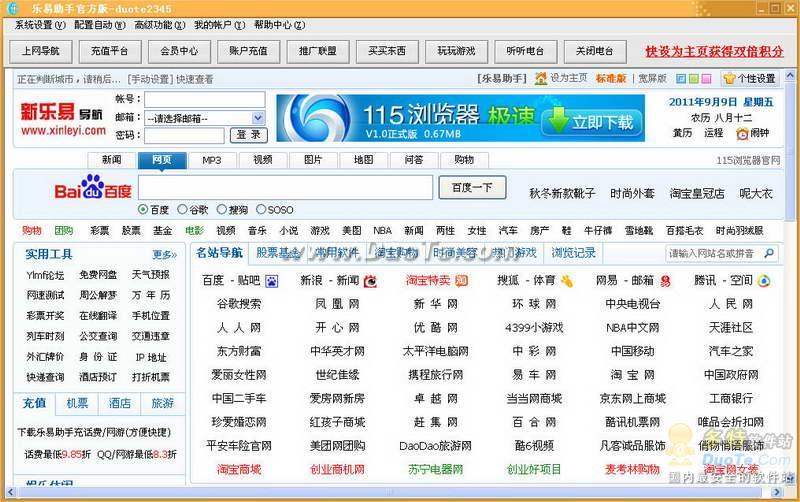Image resolution: width=800 pixels, height=502 pixels.
Task: Click the 115 browser swirl logo
Action: point(318,118)
